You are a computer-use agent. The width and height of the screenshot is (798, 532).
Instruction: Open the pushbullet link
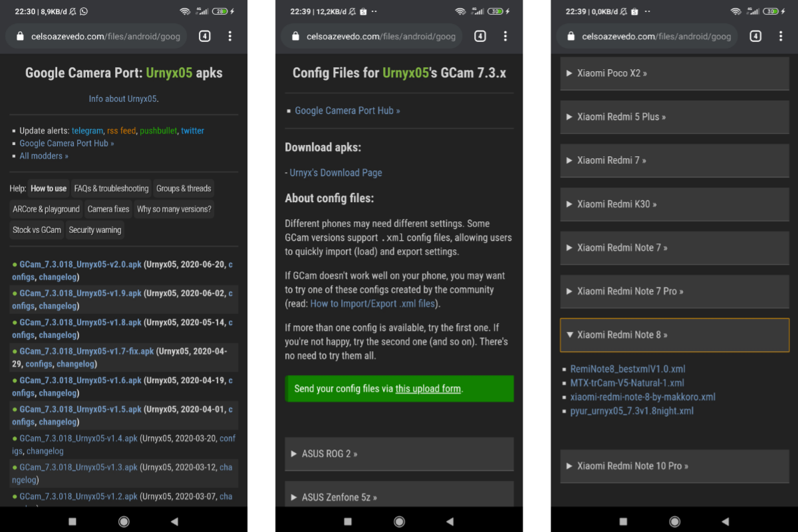click(158, 131)
